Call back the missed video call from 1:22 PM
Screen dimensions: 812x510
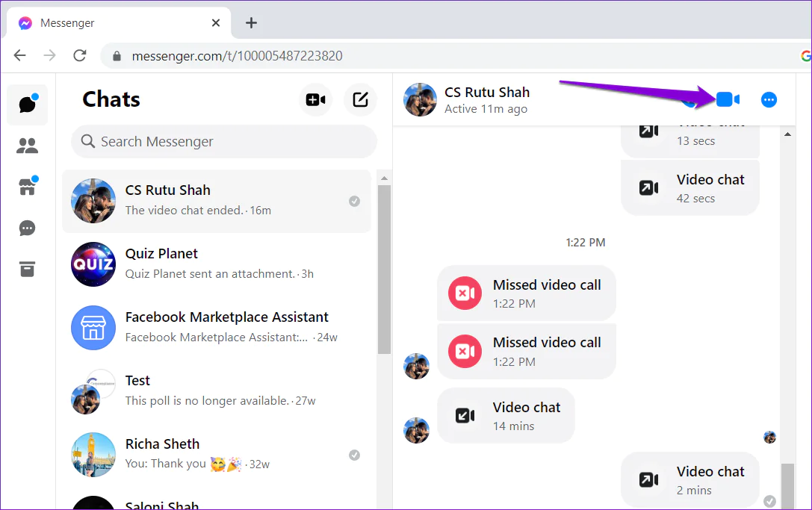pyautogui.click(x=526, y=293)
